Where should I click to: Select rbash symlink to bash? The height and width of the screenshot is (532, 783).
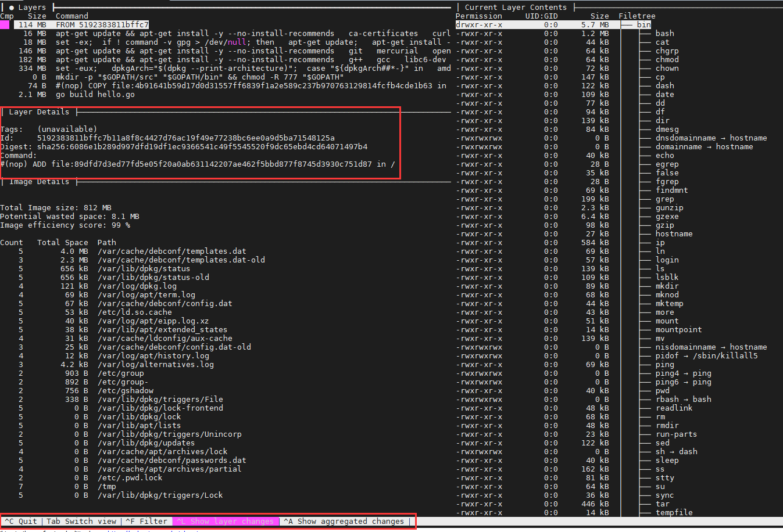pos(684,400)
